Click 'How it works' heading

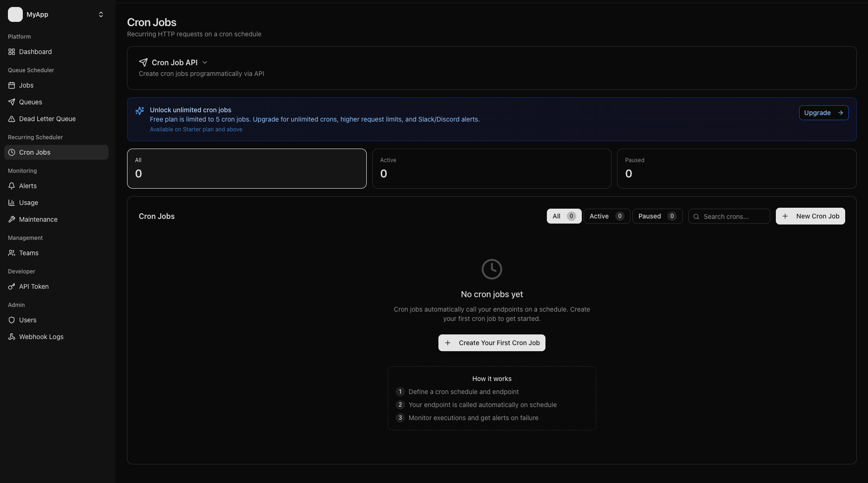coord(492,379)
